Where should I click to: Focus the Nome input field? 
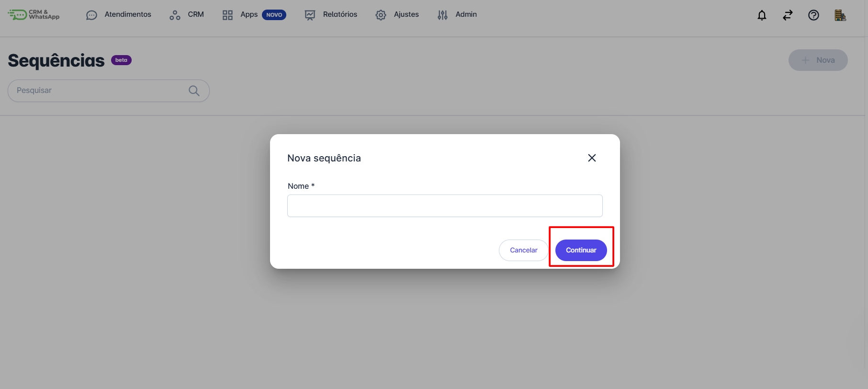445,206
